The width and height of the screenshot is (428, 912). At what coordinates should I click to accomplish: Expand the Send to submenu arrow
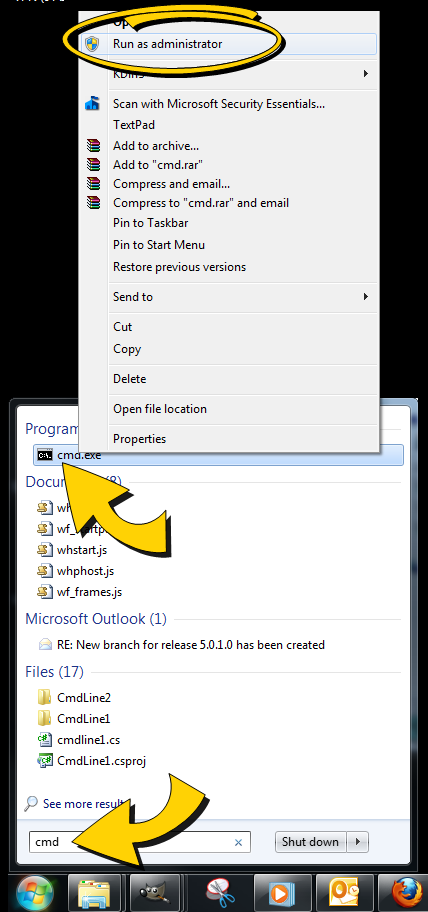[x=366, y=297]
